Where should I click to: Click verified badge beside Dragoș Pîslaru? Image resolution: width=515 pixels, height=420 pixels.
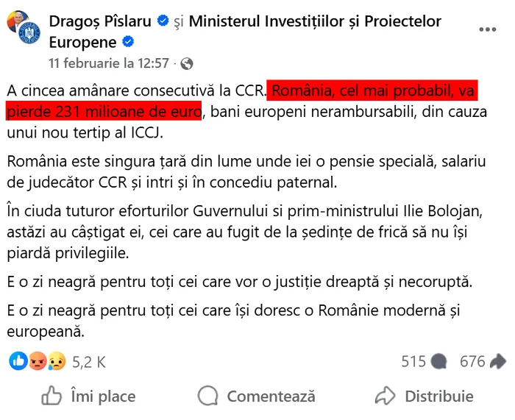[x=162, y=22]
